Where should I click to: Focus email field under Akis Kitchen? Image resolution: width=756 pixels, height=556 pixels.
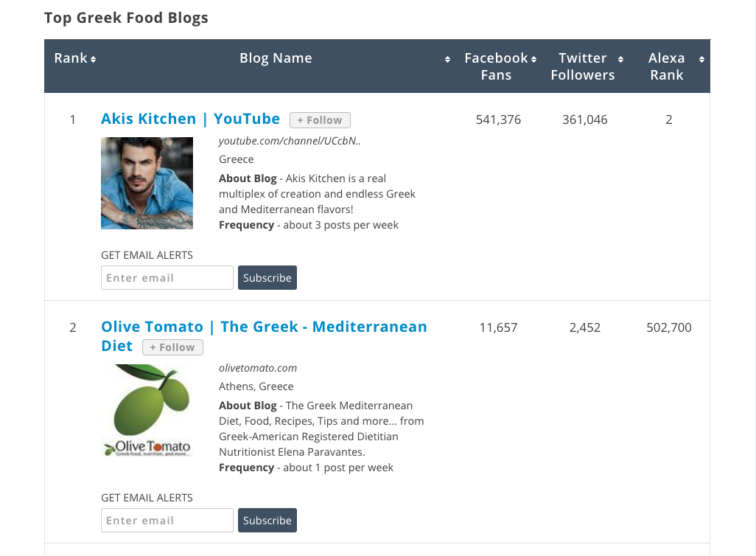tap(167, 278)
